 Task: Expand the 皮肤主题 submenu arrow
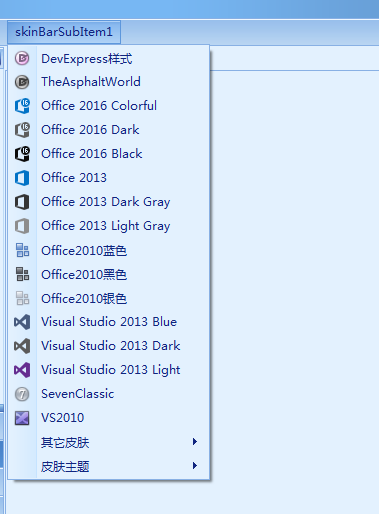pyautogui.click(x=195, y=466)
